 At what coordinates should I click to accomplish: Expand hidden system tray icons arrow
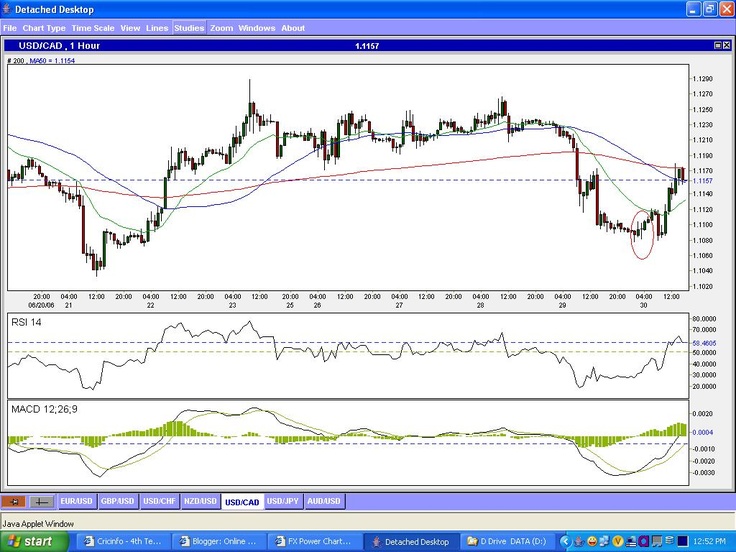pyautogui.click(x=565, y=542)
